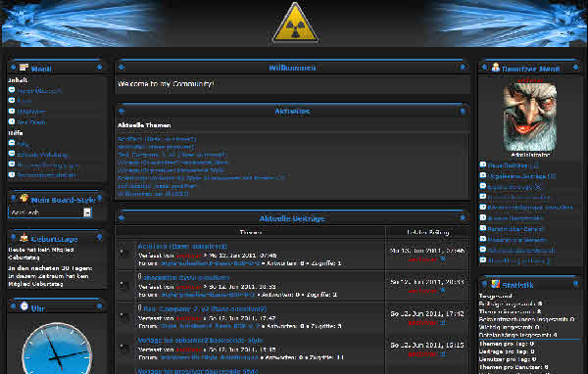Open Ungelesene Beiträge in user menu
The width and height of the screenshot is (588, 374).
coord(521,176)
